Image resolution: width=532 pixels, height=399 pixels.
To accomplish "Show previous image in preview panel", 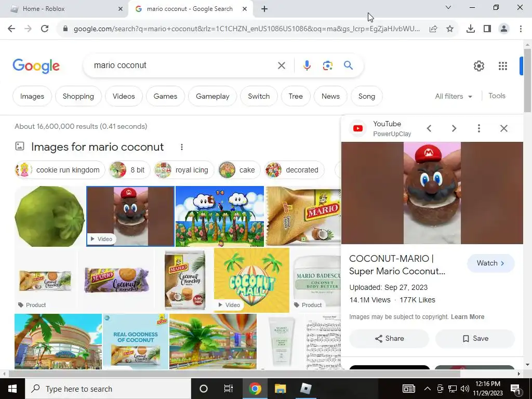I will [x=429, y=128].
